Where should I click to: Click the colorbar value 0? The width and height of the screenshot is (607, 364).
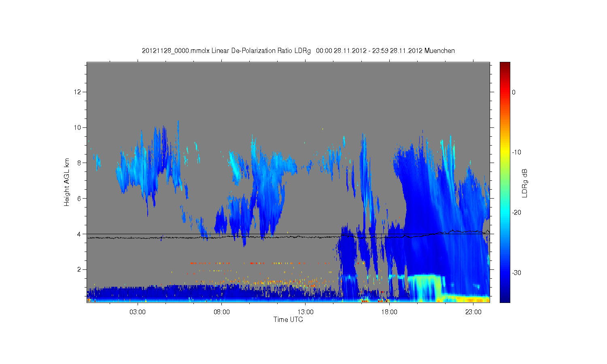point(514,92)
